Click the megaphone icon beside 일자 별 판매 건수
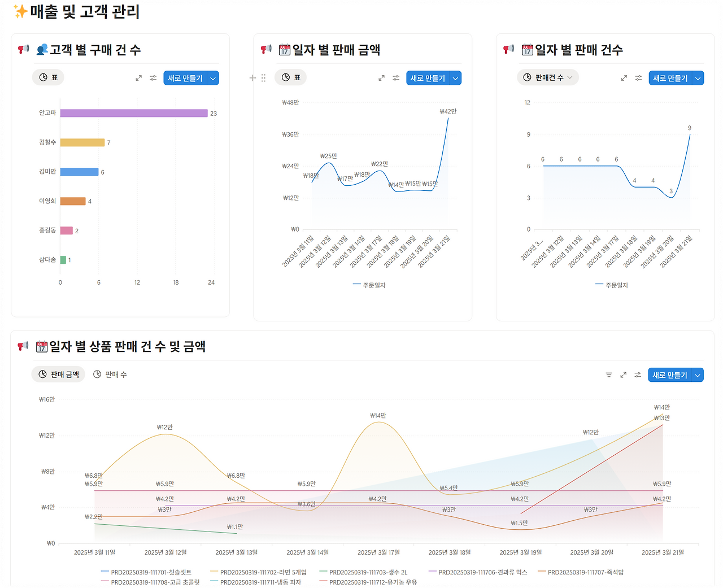 click(508, 50)
